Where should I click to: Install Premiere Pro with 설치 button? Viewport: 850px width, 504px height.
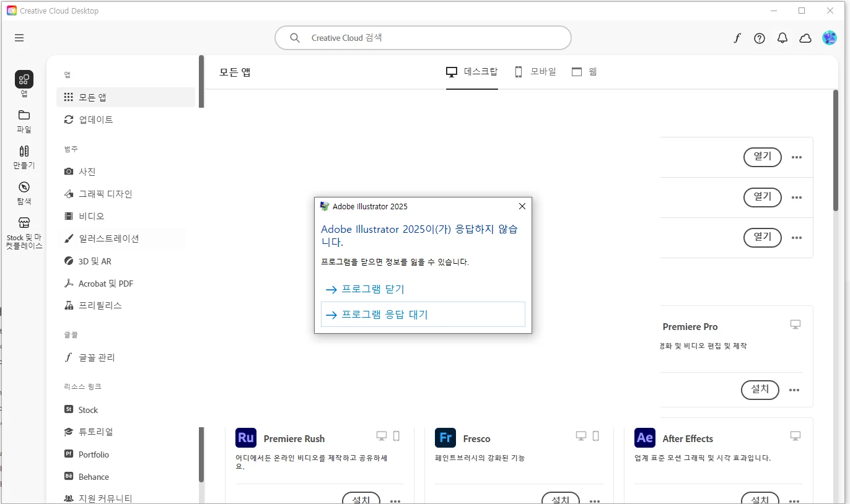tap(760, 389)
